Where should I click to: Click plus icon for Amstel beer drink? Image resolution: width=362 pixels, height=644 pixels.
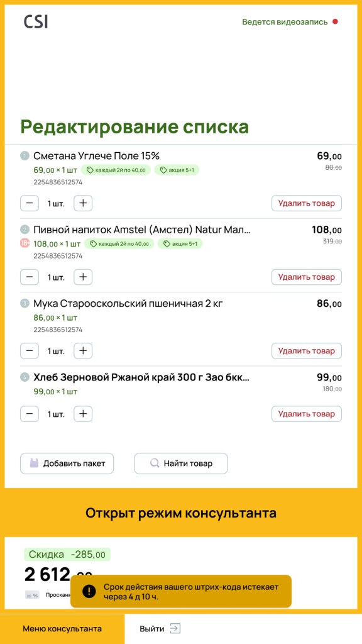83,277
